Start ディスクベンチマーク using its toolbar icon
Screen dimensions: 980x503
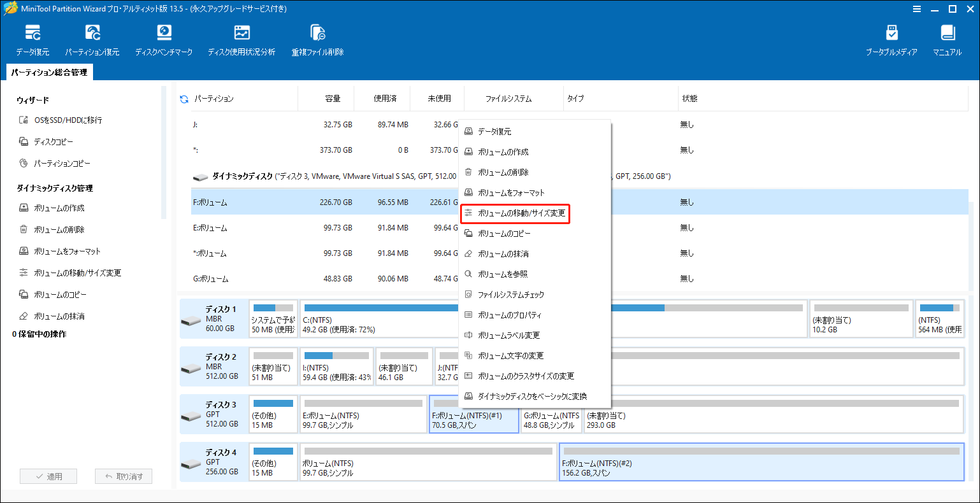[x=164, y=38]
